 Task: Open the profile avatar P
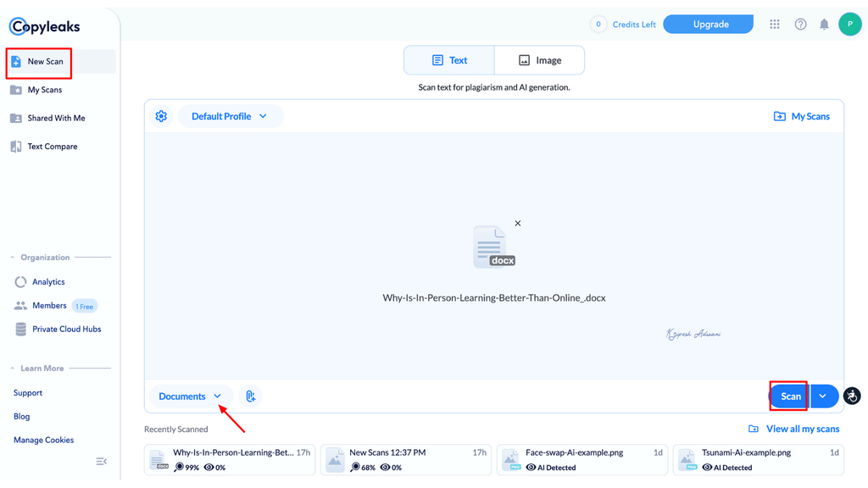pyautogui.click(x=849, y=25)
